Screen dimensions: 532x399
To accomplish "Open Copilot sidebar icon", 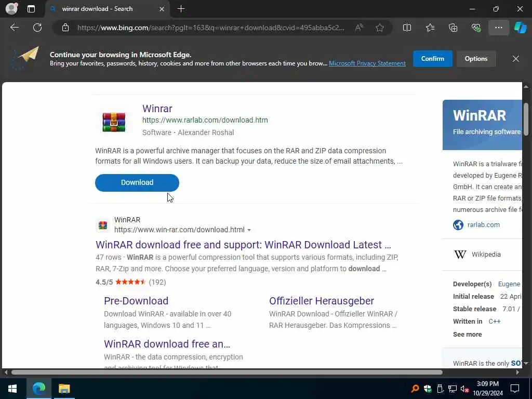I will point(520,28).
